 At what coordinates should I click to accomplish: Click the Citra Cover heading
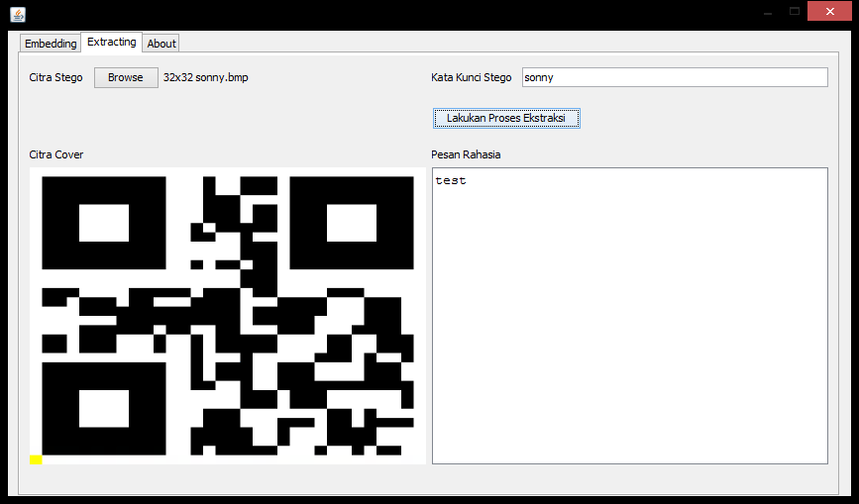pyautogui.click(x=56, y=155)
